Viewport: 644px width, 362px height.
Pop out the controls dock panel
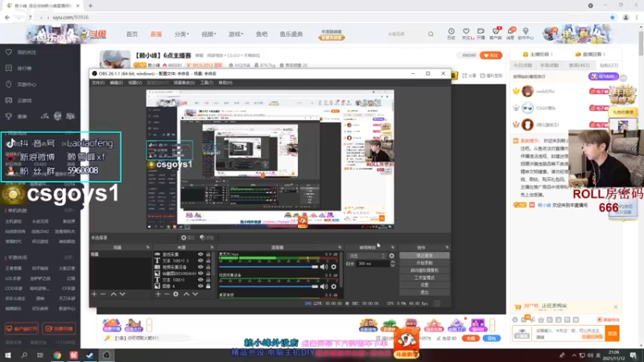click(447, 248)
